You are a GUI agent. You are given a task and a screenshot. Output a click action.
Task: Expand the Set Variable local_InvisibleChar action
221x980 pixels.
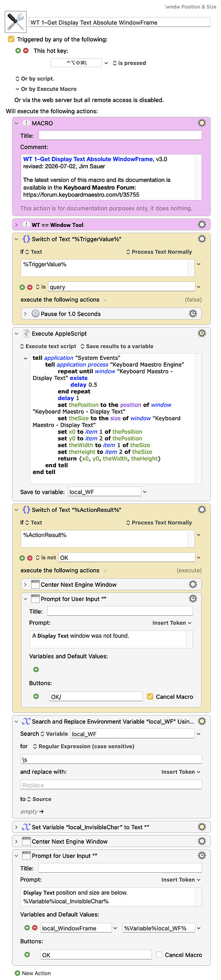[x=16, y=827]
